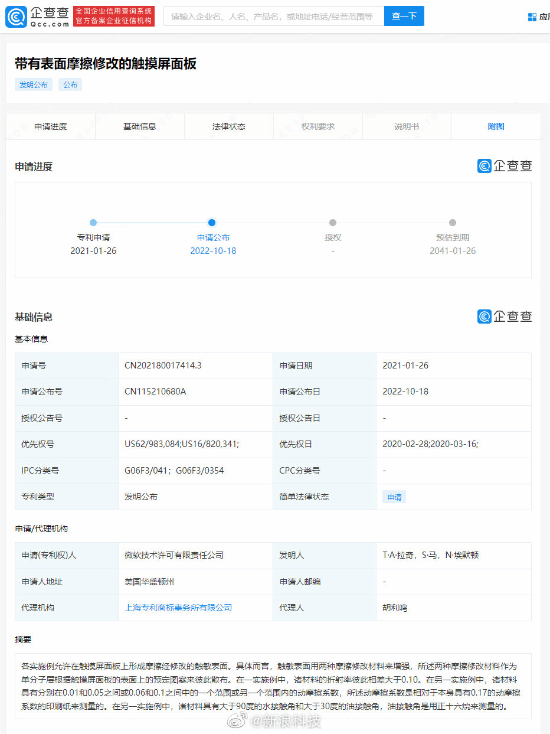Click the 申请公布 timeline dot
Screen dimensions: 550x734
[x=212, y=222]
